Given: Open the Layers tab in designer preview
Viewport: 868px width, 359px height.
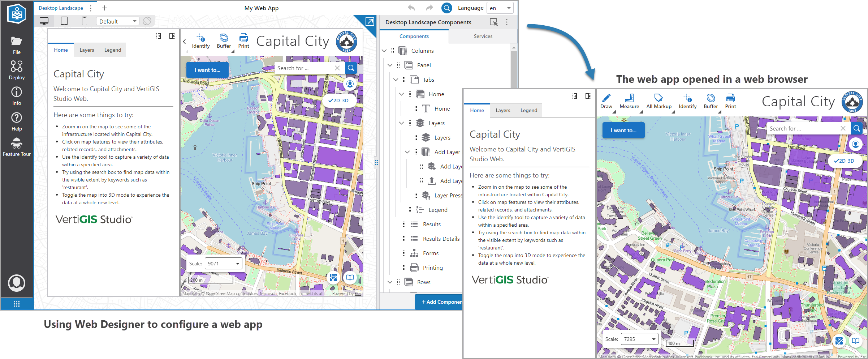Looking at the screenshot, I should tap(87, 50).
